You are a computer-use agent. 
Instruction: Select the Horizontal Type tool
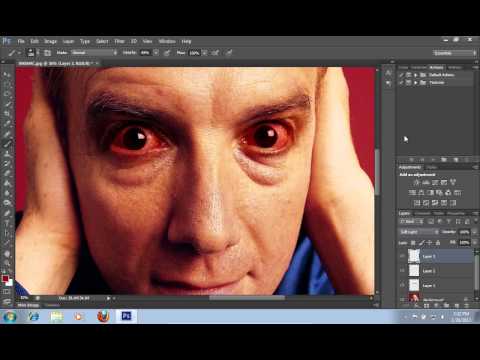tap(7, 223)
